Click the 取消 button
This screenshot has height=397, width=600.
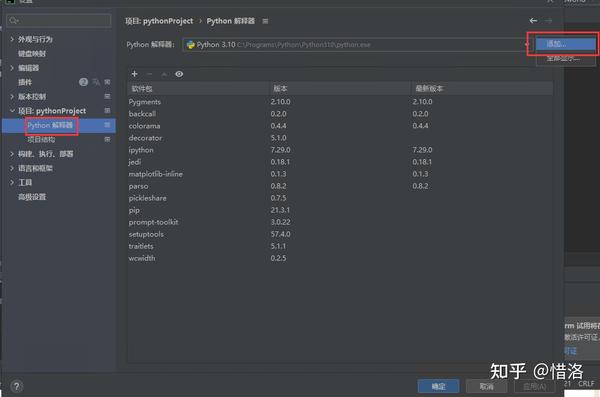pyautogui.click(x=486, y=386)
